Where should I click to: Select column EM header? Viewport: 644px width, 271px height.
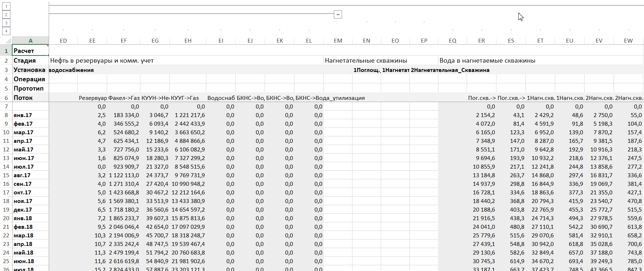pyautogui.click(x=338, y=41)
